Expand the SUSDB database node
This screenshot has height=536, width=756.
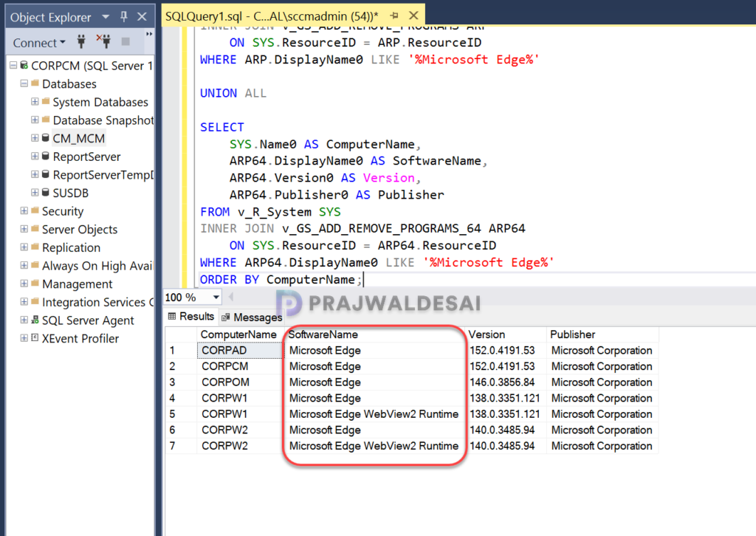click(35, 192)
